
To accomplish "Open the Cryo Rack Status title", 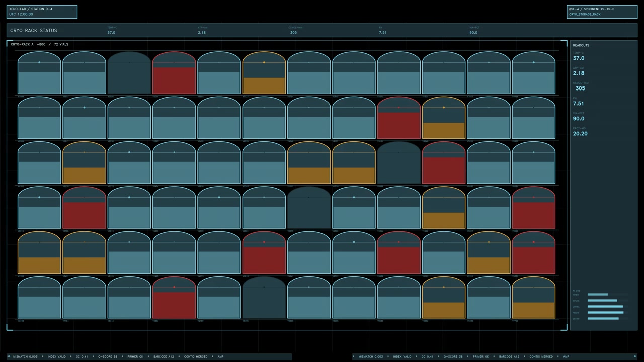I will 34,30.
